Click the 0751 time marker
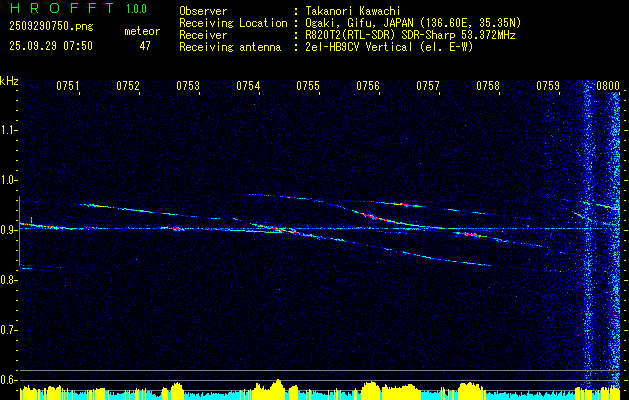The height and width of the screenshot is (400, 629). tap(67, 86)
